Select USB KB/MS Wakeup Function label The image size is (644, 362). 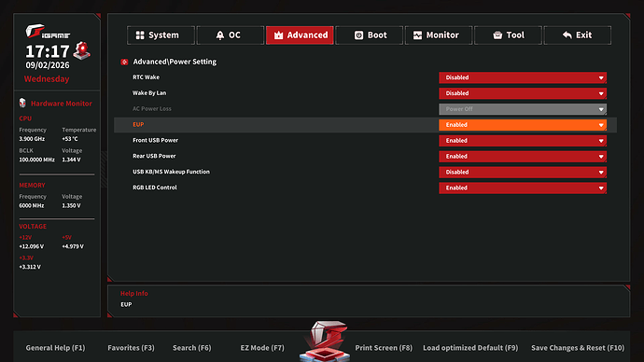click(171, 172)
